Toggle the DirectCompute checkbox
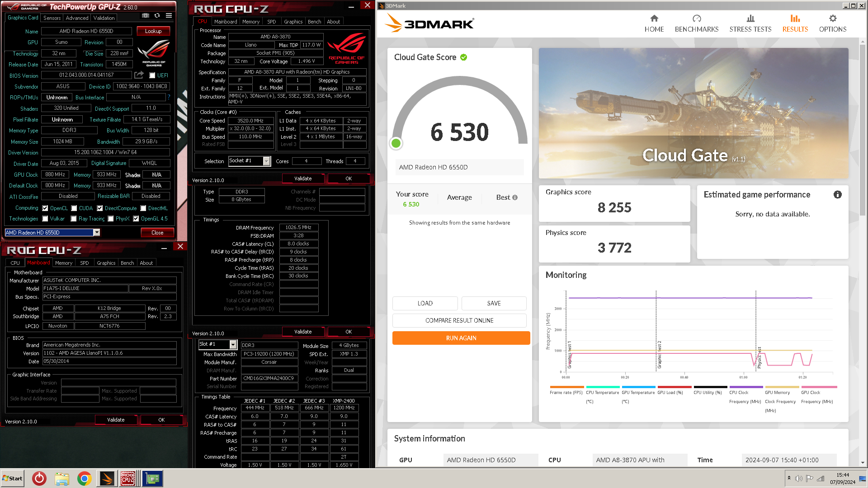The height and width of the screenshot is (488, 868). [x=100, y=208]
